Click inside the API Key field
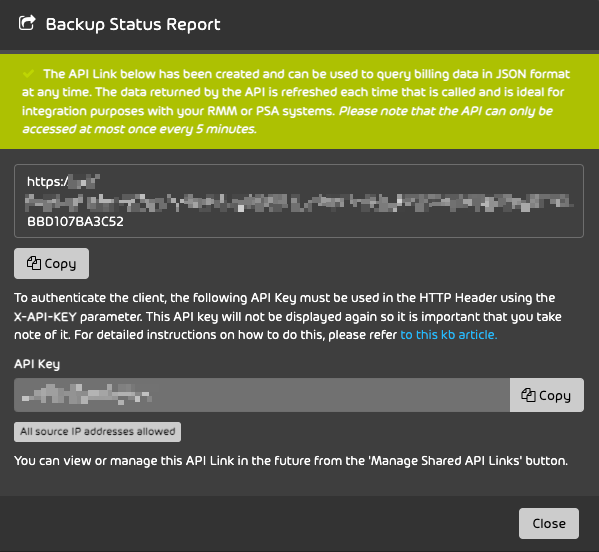Screen dimensions: 599x552 [262, 395]
